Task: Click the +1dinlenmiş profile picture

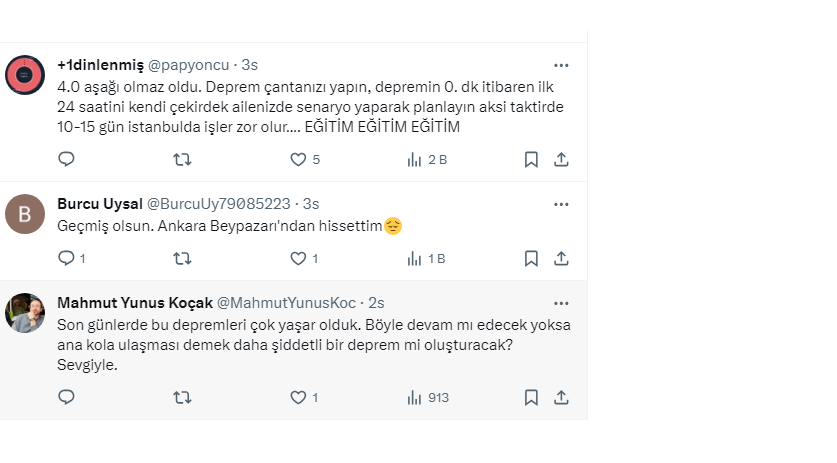Action: click(x=25, y=74)
